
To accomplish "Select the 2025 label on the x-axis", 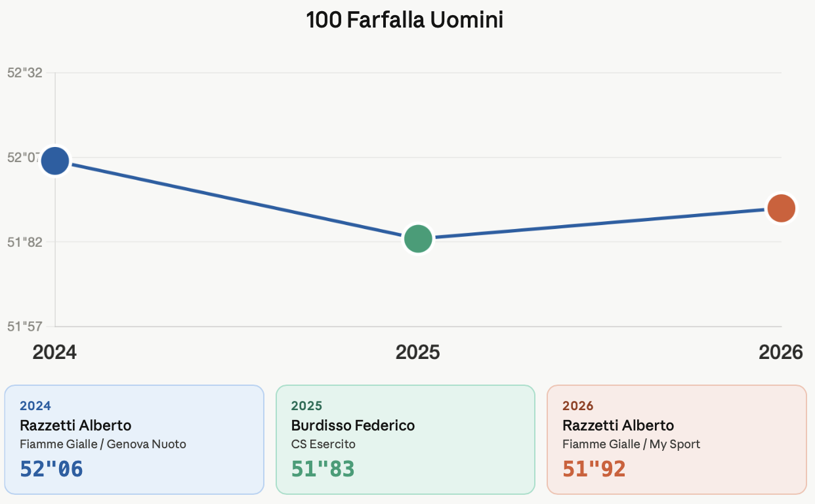I will pos(418,352).
